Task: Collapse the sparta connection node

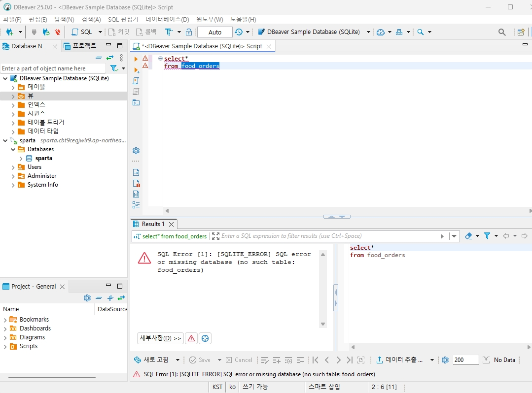Action: (5, 140)
